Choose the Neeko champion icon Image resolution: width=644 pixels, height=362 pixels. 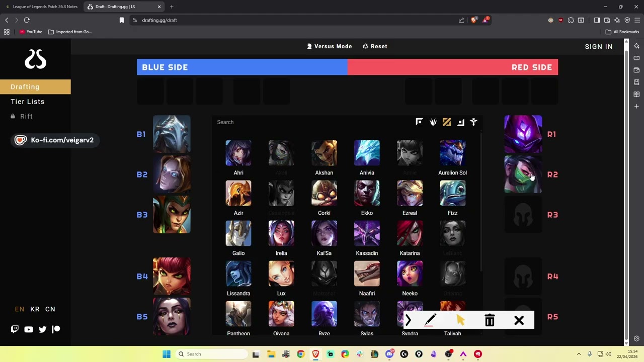(410, 274)
